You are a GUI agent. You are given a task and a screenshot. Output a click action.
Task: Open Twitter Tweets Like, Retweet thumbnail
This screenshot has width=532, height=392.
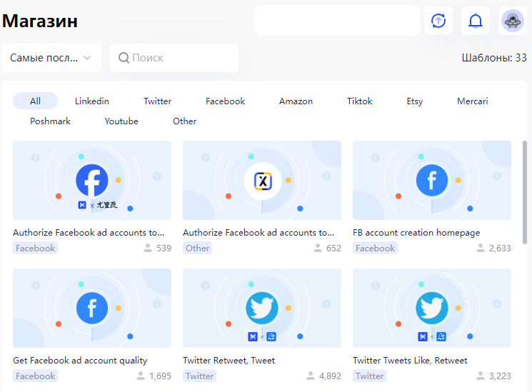pyautogui.click(x=432, y=308)
